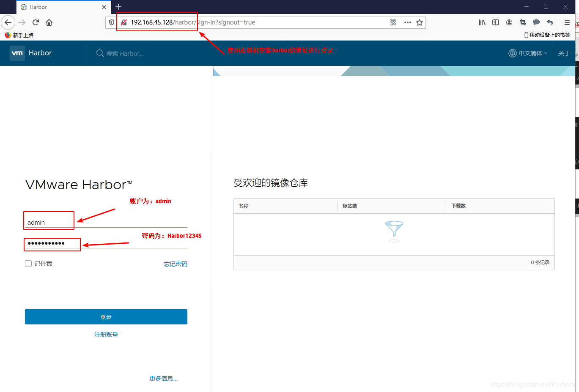Viewport: 579px width, 392px height.
Task: Go back with the browser back arrow
Action: [8, 22]
